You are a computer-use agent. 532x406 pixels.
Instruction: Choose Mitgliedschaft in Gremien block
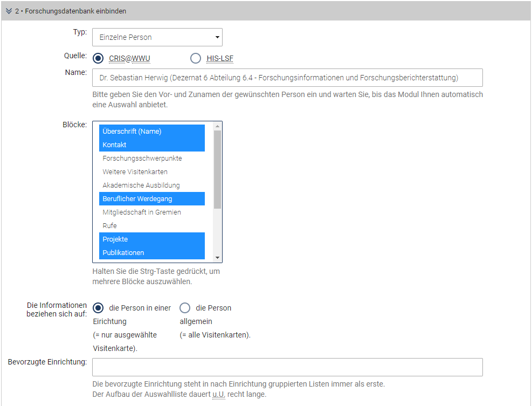(x=152, y=212)
